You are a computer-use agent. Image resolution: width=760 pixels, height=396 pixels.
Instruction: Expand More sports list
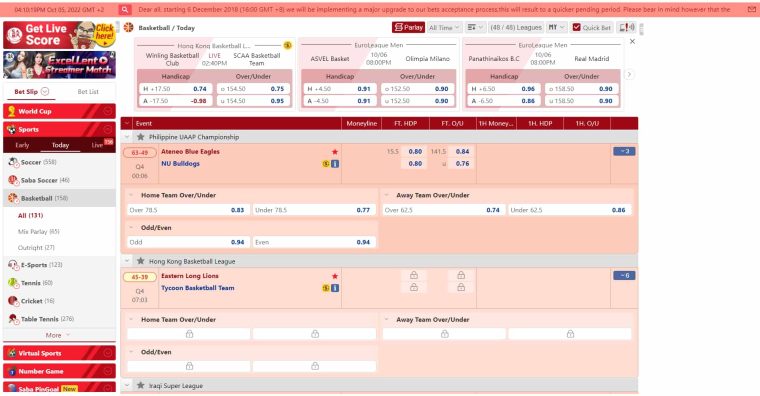click(x=58, y=335)
